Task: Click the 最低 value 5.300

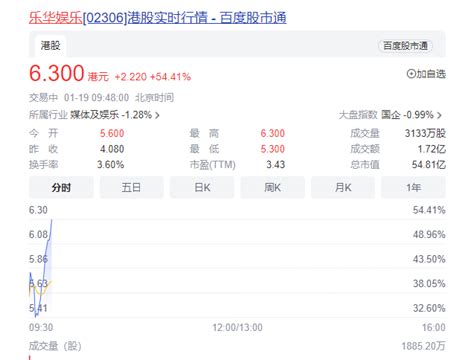Action: point(273,149)
